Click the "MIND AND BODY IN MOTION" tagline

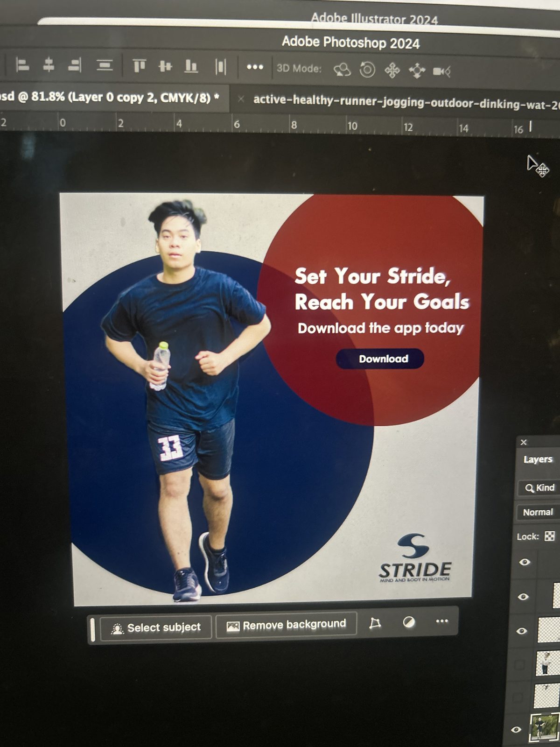pyautogui.click(x=414, y=579)
